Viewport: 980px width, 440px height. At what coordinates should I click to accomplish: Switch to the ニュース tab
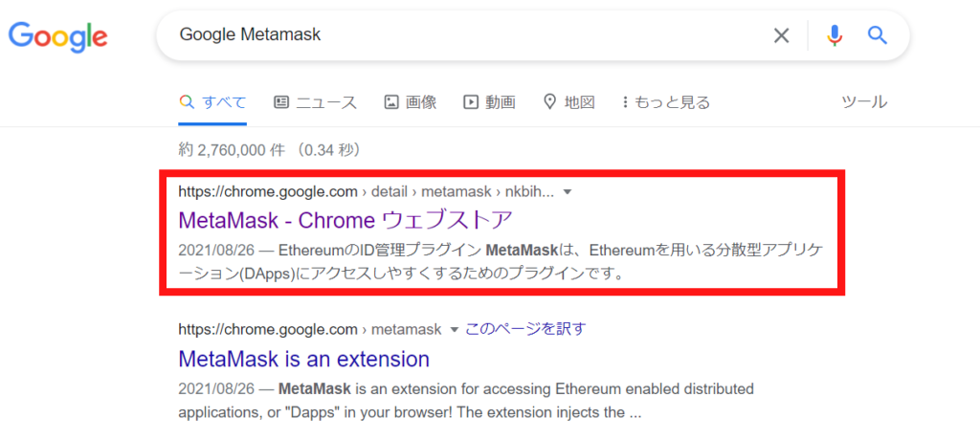(316, 102)
